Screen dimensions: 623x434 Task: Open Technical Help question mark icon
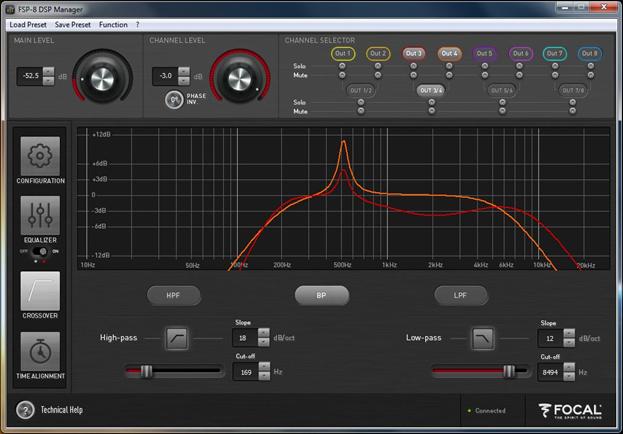26,410
